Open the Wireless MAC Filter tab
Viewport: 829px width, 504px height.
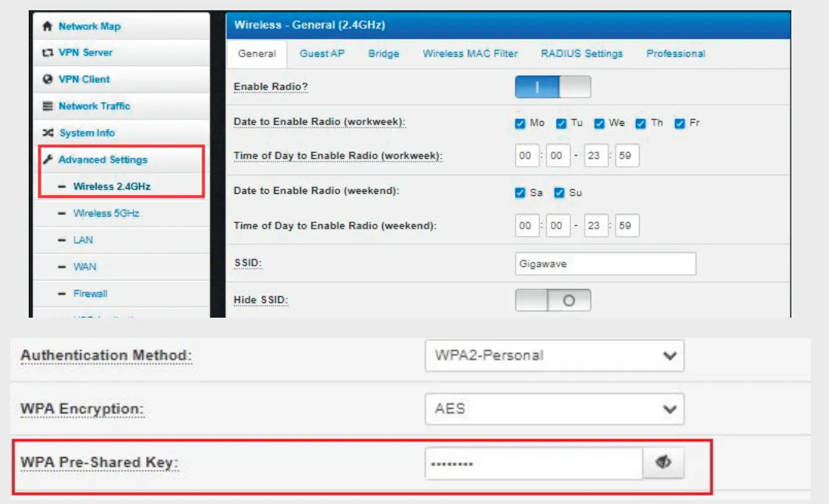470,54
